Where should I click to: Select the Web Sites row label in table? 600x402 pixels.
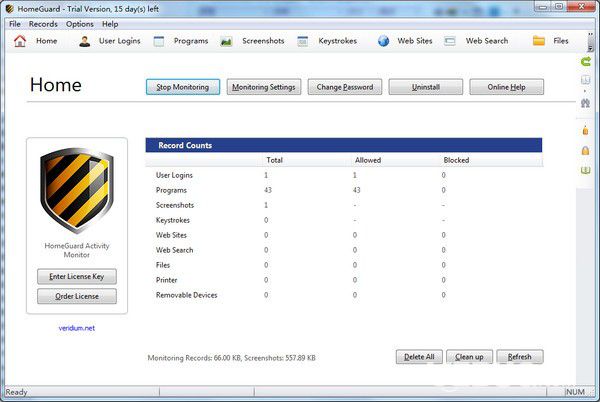[171, 235]
